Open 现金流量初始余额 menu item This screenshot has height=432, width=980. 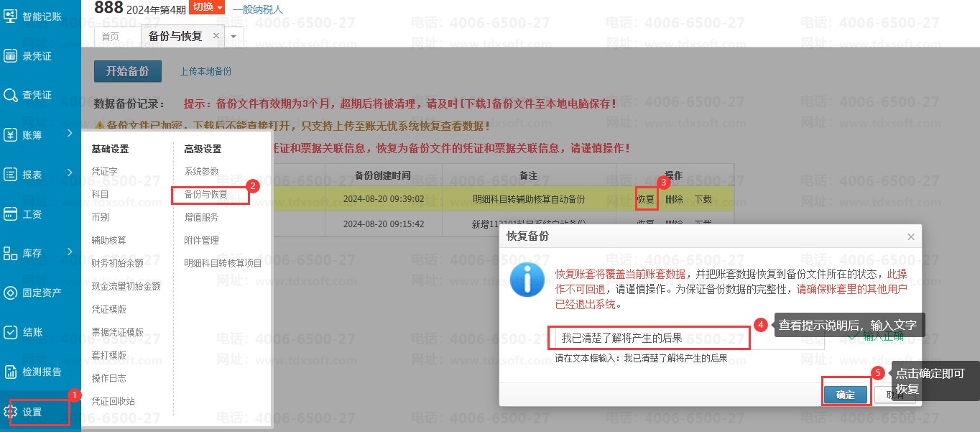126,286
